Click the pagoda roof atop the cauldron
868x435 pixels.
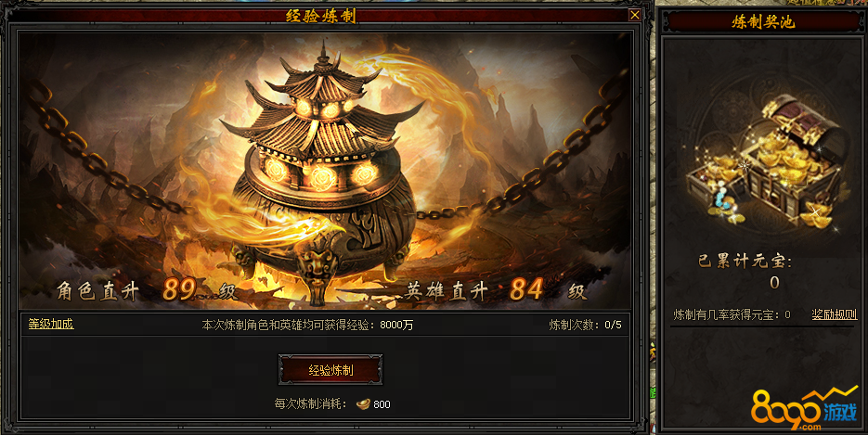point(323,105)
